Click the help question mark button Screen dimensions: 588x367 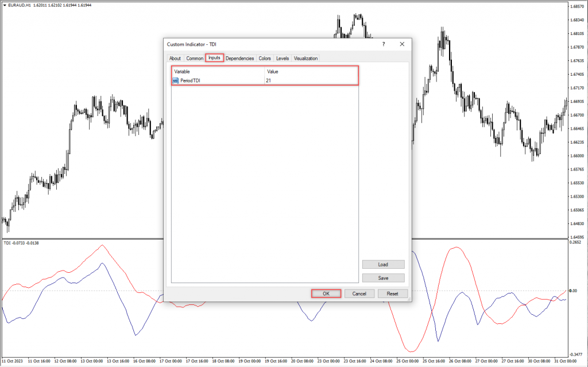click(383, 44)
